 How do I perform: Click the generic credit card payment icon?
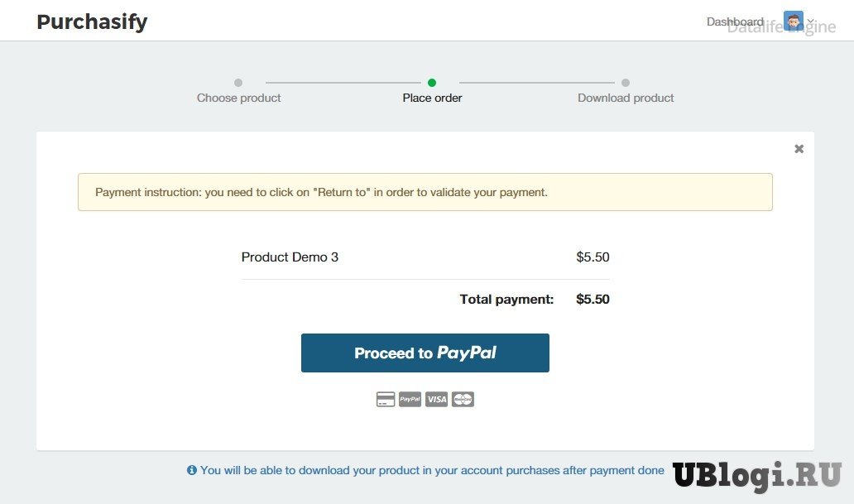[x=385, y=400]
